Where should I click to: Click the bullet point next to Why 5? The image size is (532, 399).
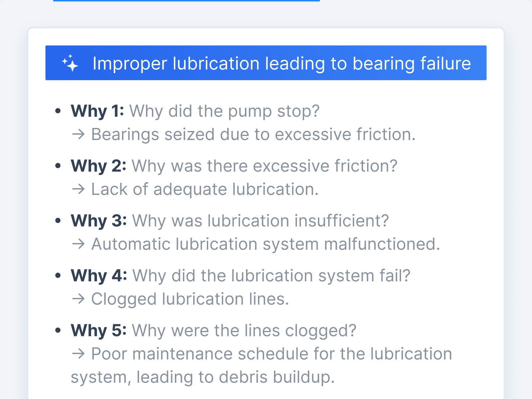[x=58, y=330]
